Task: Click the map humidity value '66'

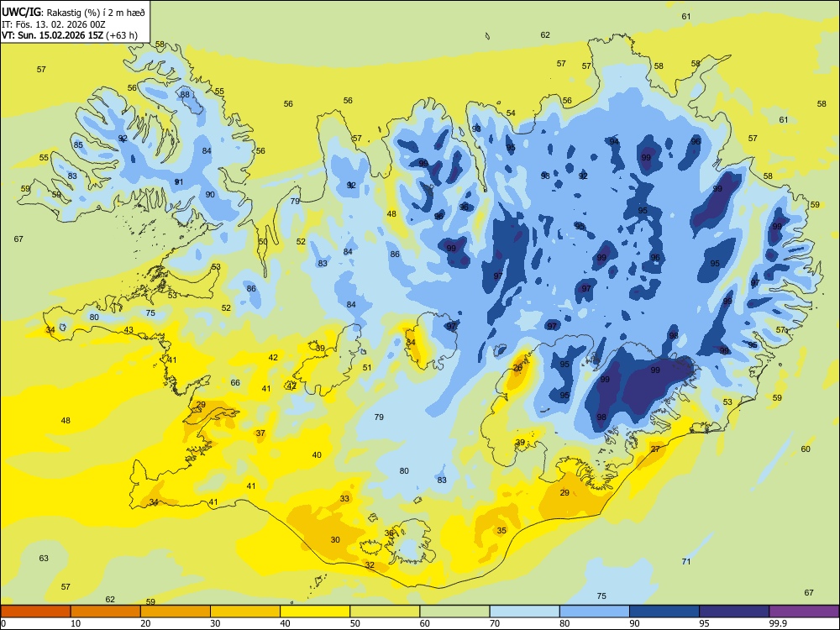Action: [235, 383]
